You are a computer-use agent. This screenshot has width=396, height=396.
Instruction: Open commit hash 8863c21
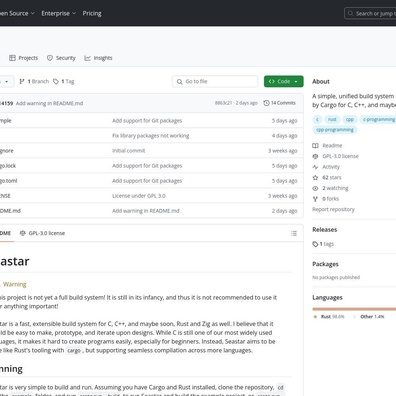pyautogui.click(x=223, y=103)
